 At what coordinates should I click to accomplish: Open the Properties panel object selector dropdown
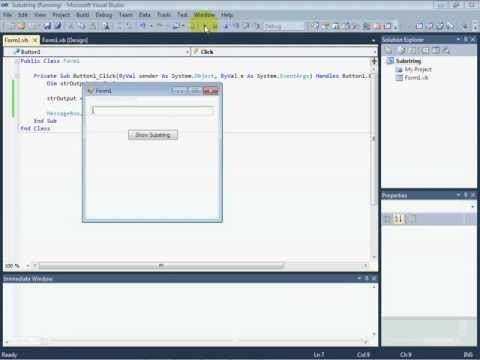[473, 207]
